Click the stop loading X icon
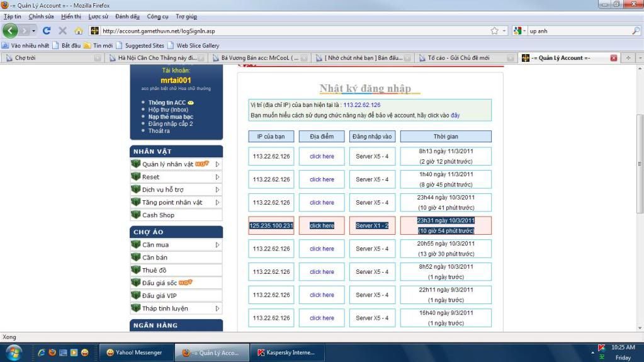This screenshot has height=362, width=644. click(62, 31)
